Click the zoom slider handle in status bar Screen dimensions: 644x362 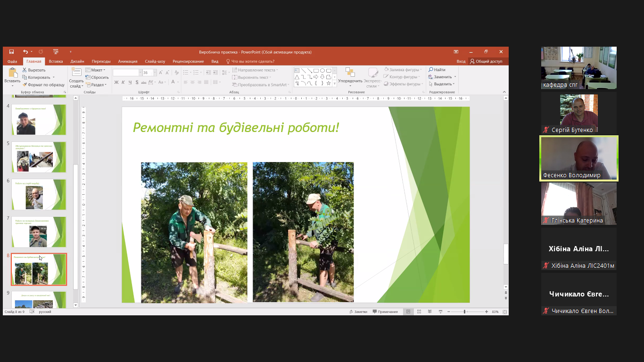click(x=464, y=312)
